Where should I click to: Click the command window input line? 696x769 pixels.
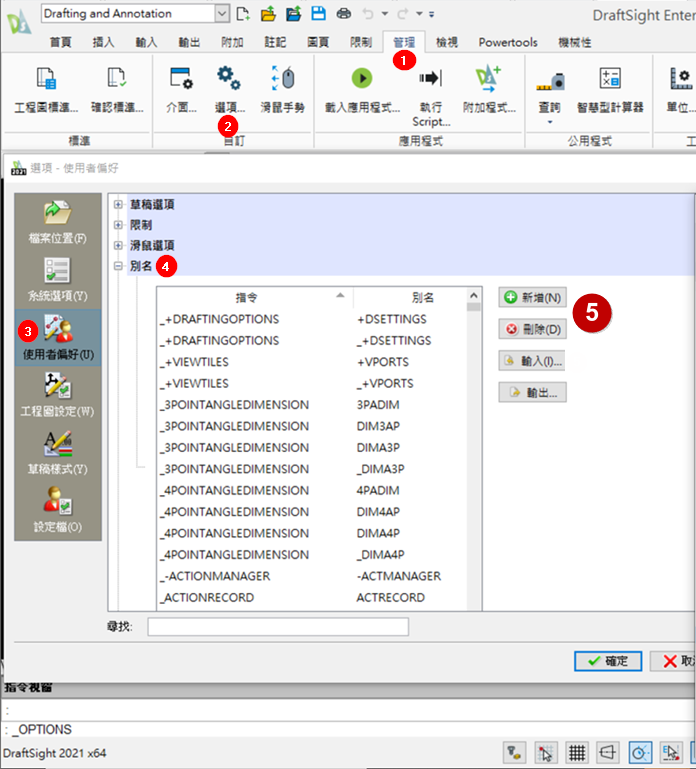point(349,729)
